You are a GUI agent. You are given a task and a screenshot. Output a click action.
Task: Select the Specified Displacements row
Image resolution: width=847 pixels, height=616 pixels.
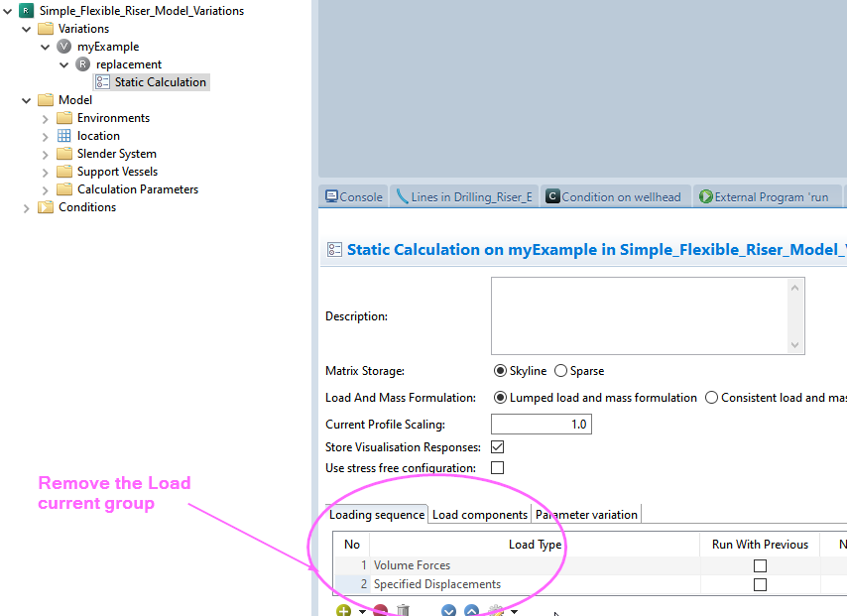(x=436, y=584)
